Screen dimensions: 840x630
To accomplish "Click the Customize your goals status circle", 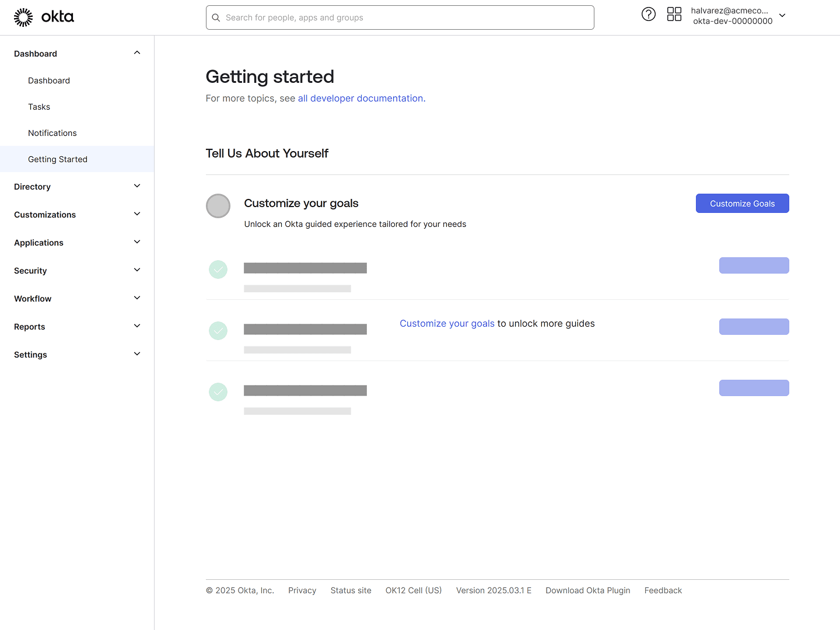I will pos(218,206).
